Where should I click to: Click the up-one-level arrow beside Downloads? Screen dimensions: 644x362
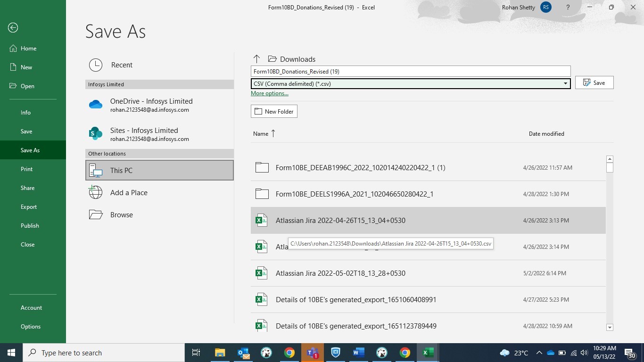click(x=256, y=59)
